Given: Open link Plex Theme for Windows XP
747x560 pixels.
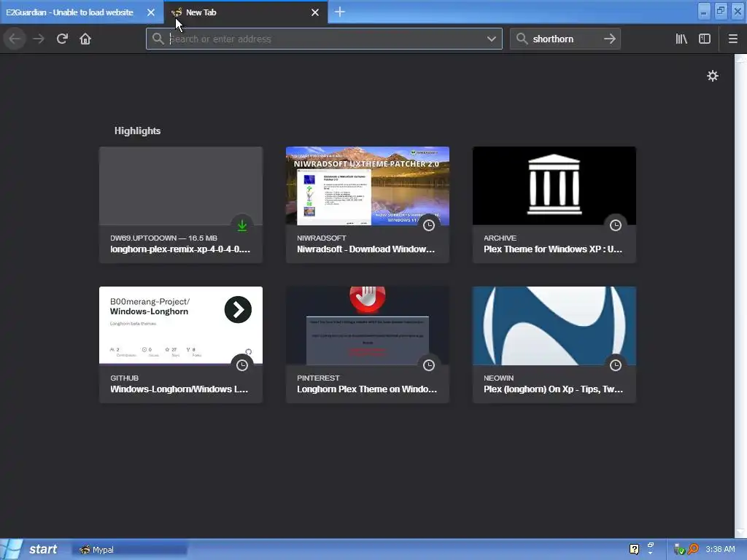Looking at the screenshot, I should pyautogui.click(x=553, y=249).
